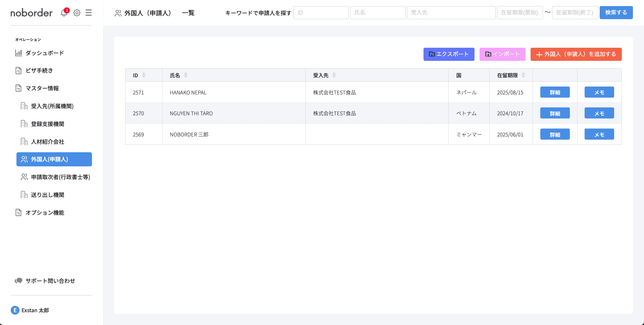
Task: Click the 送り出し機関 building icon
Action: [24, 195]
